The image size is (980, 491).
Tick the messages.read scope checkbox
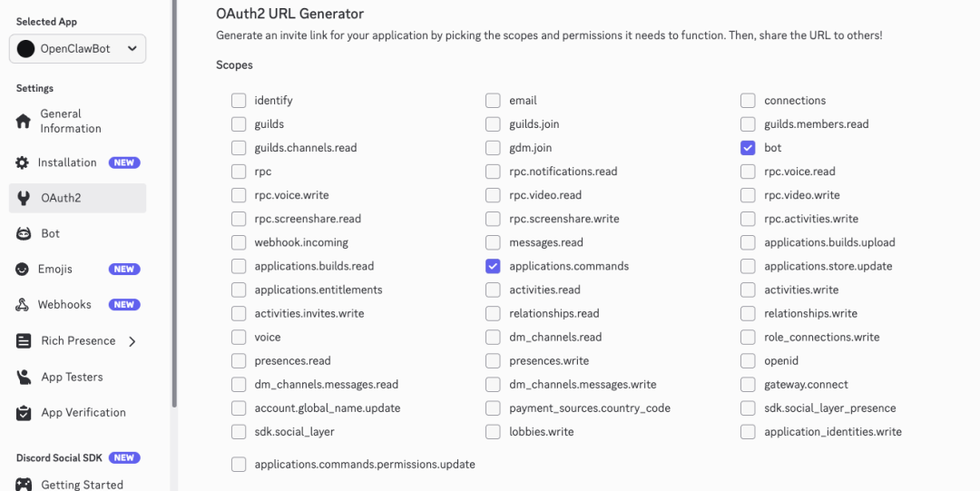click(493, 242)
